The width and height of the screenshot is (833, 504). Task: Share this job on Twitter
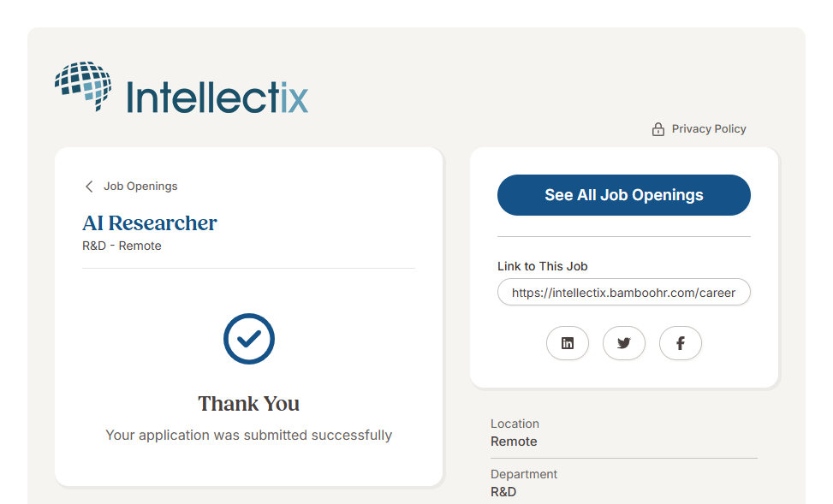pos(624,343)
